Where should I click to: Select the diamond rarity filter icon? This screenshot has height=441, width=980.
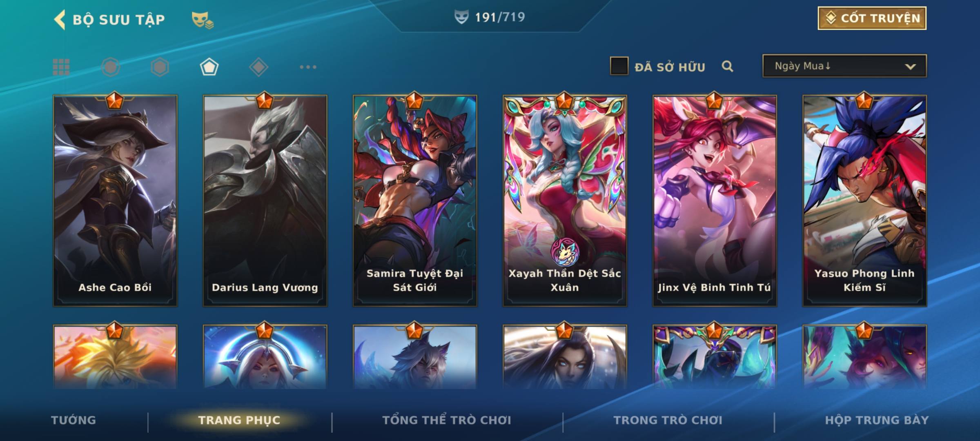click(258, 67)
